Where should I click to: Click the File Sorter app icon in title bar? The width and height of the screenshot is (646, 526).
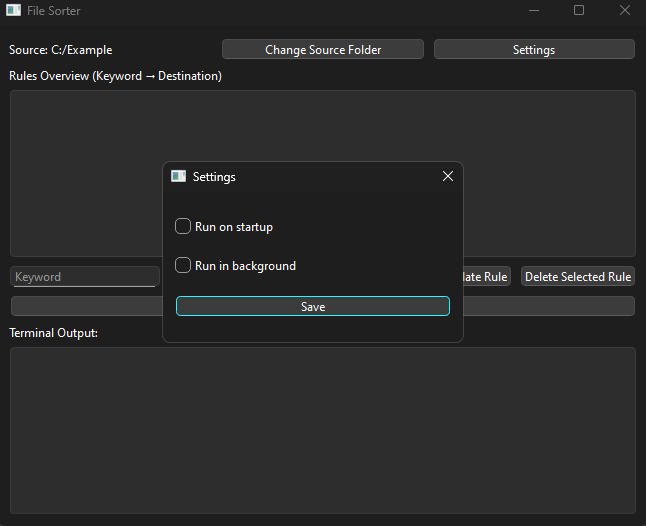14,11
